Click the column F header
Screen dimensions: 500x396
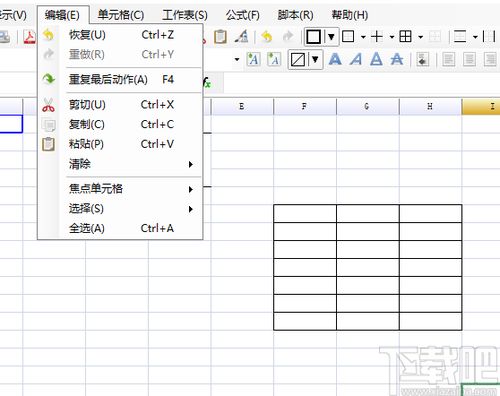pyautogui.click(x=305, y=107)
